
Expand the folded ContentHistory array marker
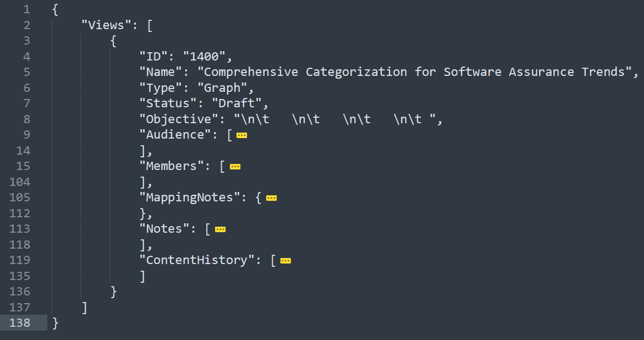285,261
